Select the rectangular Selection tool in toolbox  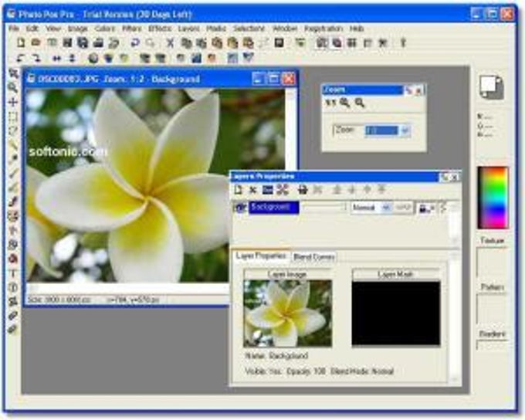point(12,117)
